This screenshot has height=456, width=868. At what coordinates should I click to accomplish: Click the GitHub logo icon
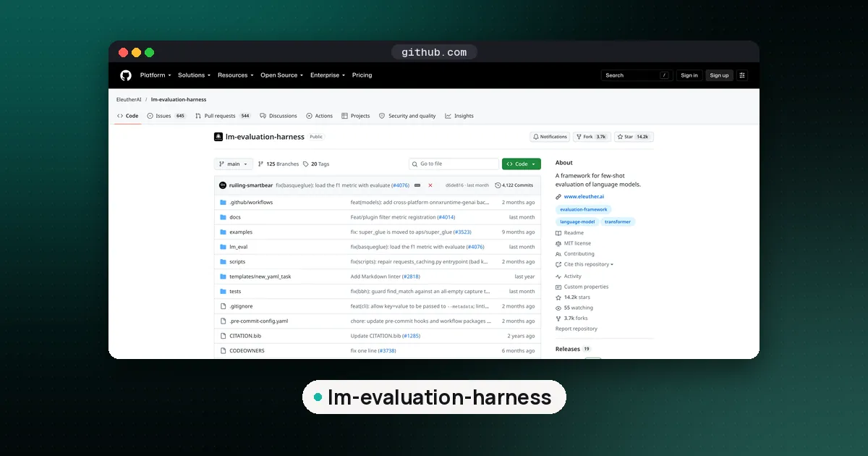pyautogui.click(x=126, y=75)
